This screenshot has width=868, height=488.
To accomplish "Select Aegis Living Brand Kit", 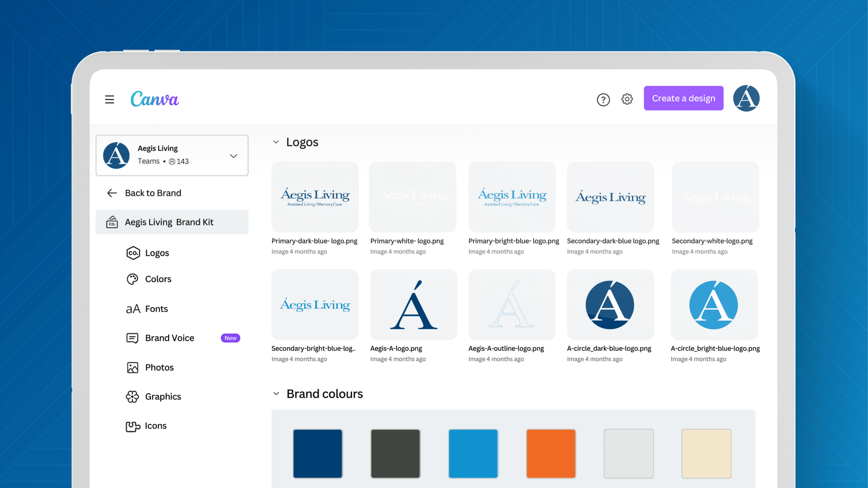I will pyautogui.click(x=169, y=222).
